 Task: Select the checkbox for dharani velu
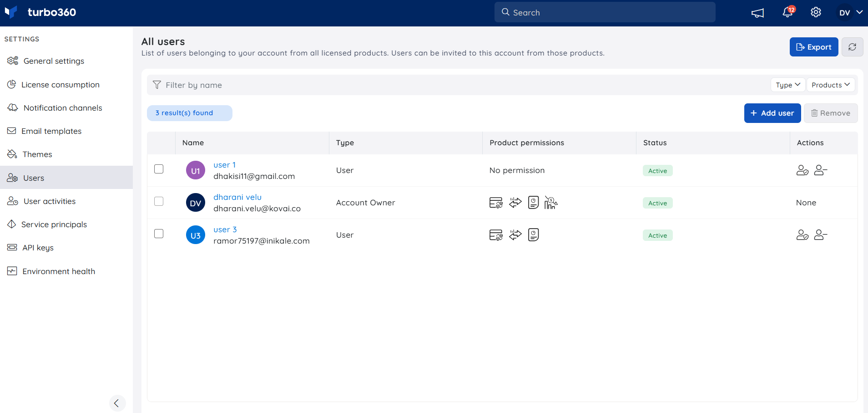click(x=159, y=201)
